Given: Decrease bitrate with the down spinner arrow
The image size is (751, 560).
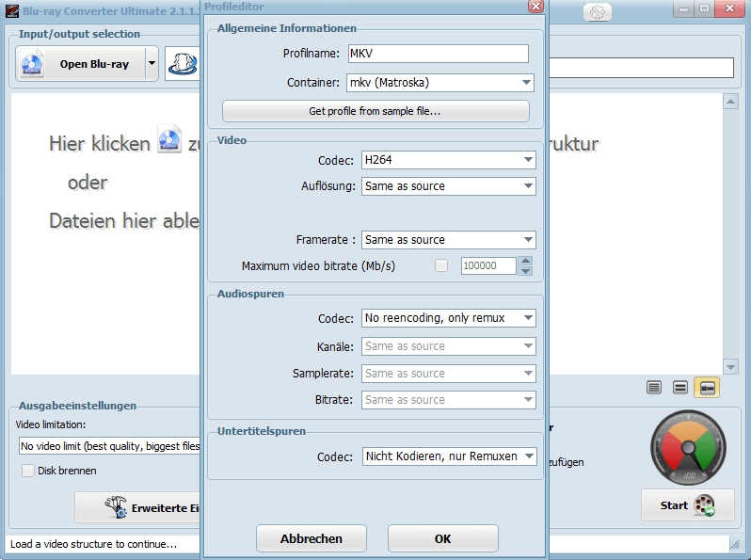Looking at the screenshot, I should click(525, 271).
